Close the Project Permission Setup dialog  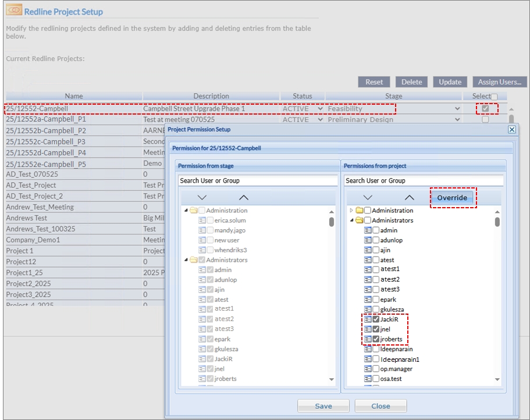click(x=512, y=130)
